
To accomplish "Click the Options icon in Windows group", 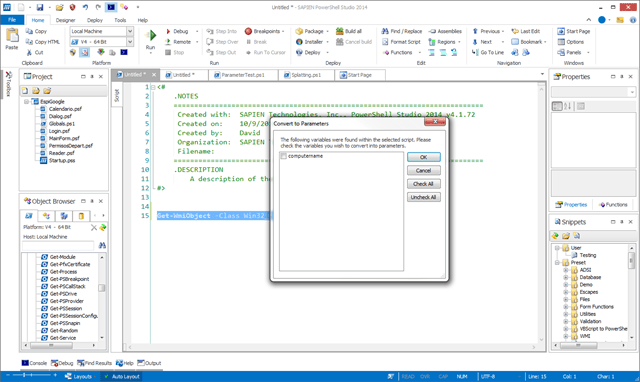I will [x=561, y=42].
